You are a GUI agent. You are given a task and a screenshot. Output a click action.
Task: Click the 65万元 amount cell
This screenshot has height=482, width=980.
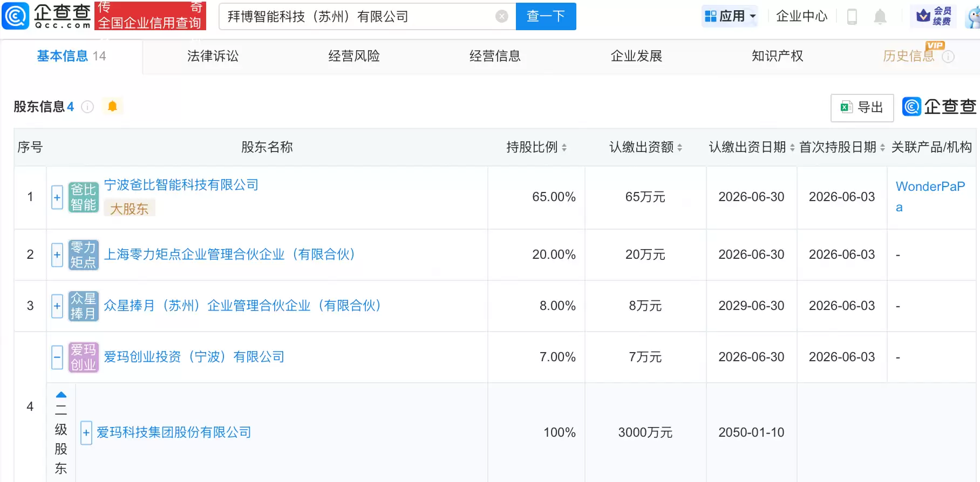pos(645,197)
